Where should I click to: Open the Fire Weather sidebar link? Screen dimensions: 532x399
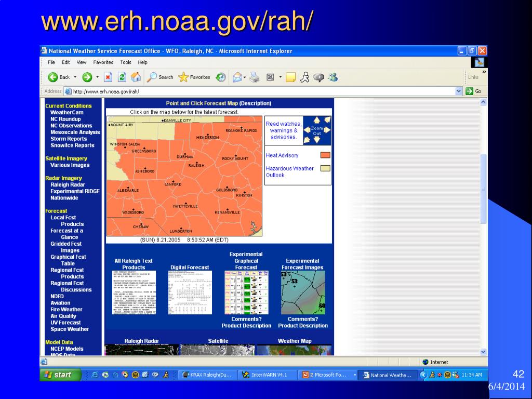point(66,310)
